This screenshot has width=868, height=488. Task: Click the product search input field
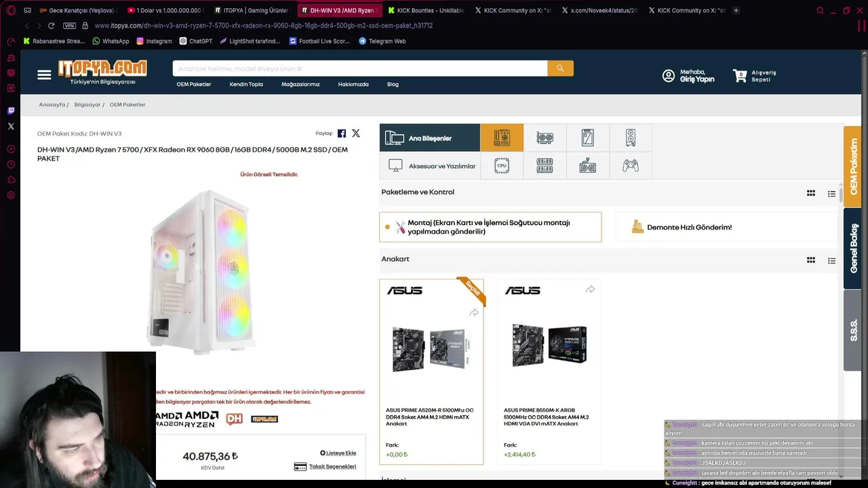[x=360, y=68]
